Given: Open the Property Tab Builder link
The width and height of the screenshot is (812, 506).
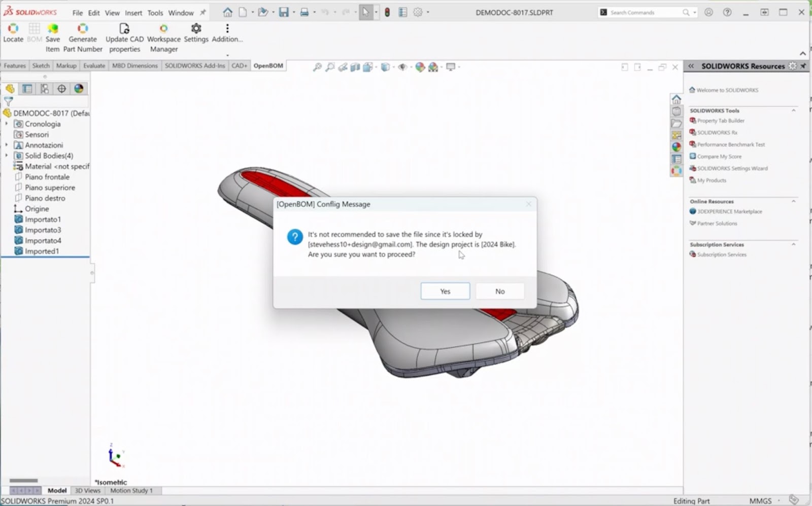Looking at the screenshot, I should (x=720, y=121).
